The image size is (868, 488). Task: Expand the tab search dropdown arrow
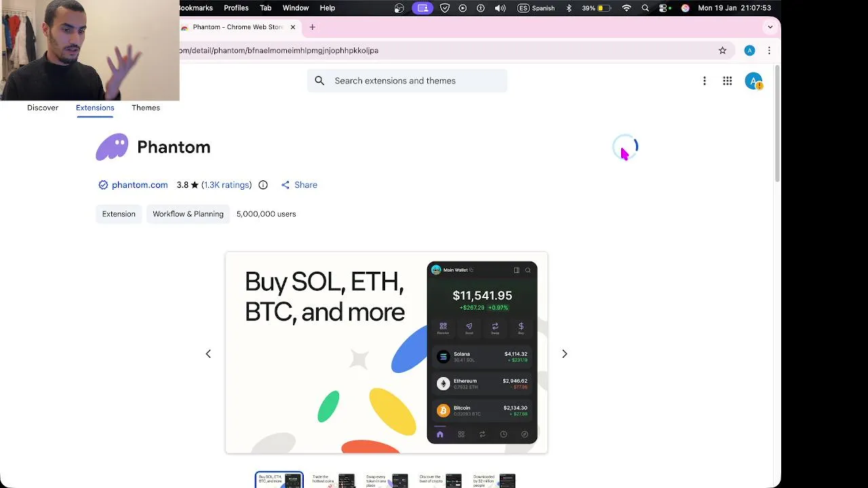(770, 27)
